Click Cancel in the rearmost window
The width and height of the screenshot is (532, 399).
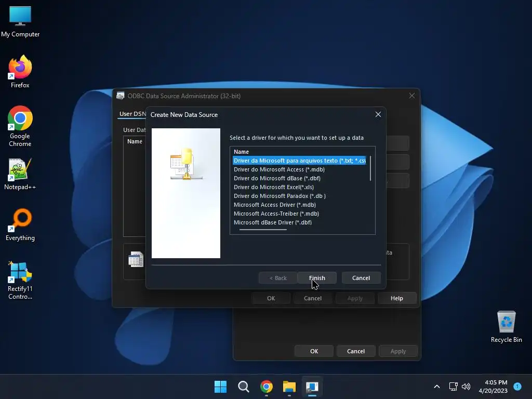(355, 351)
